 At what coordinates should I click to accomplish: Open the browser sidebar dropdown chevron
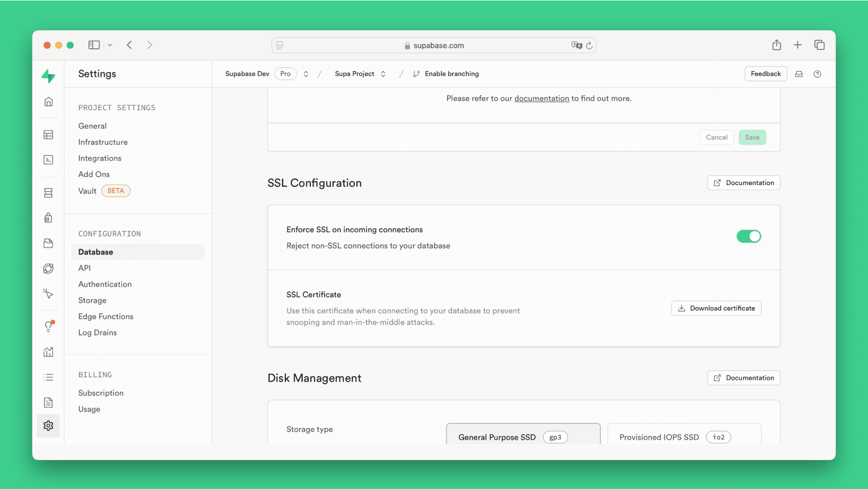110,45
